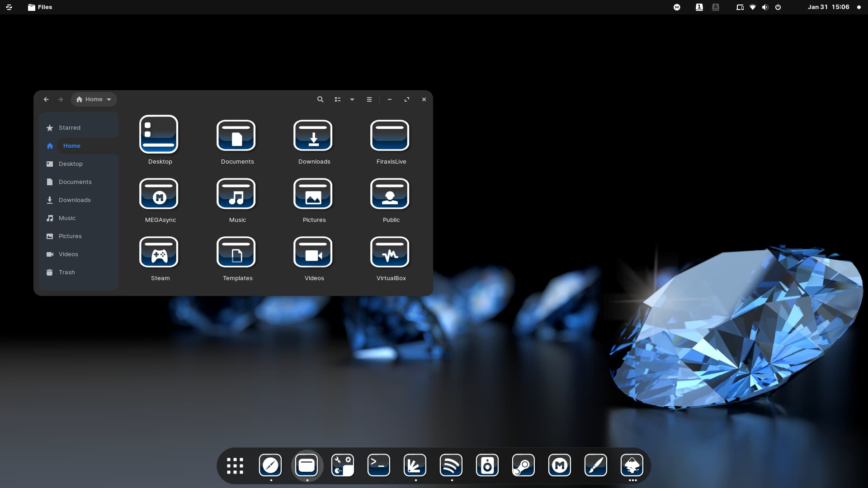Select Home in the sidebar
Viewport: 868px width, 488px height.
[79, 146]
